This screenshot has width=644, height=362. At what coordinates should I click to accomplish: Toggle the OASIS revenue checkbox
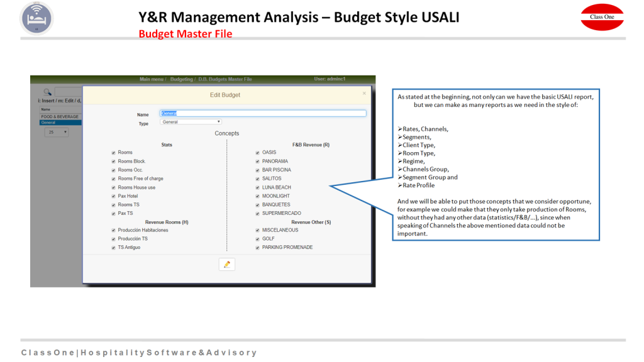[257, 153]
